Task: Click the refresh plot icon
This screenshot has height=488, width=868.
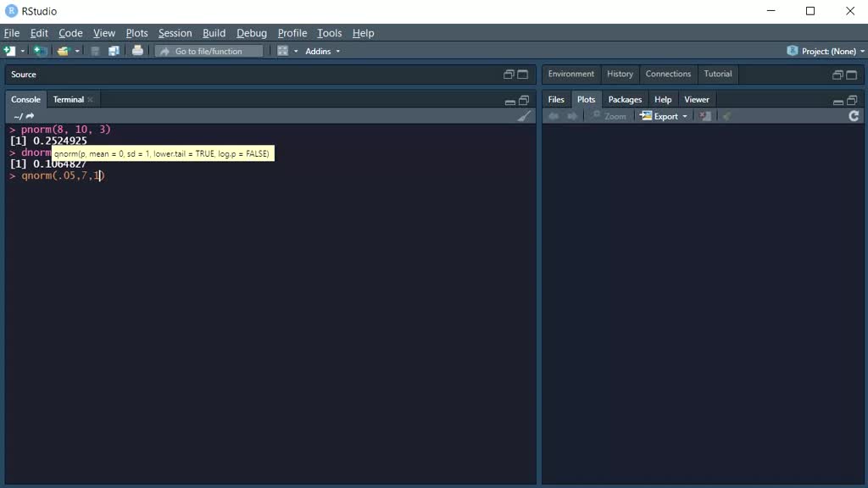Action: [854, 115]
